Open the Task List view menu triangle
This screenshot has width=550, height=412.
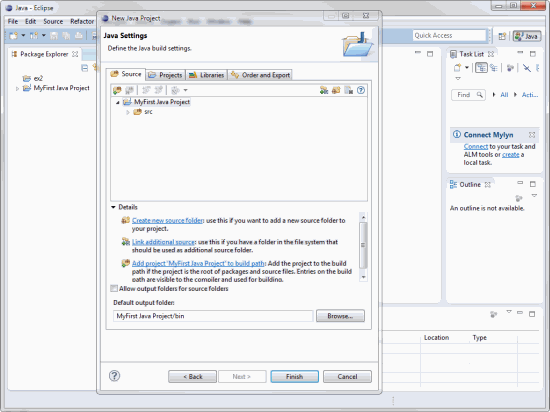[x=458, y=79]
